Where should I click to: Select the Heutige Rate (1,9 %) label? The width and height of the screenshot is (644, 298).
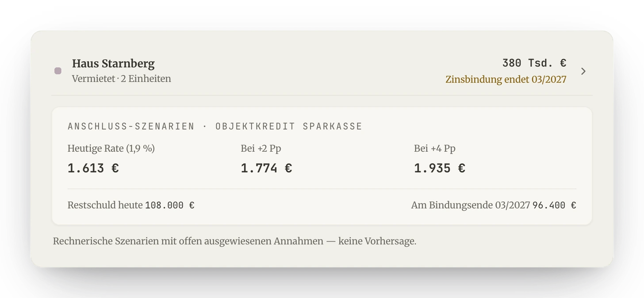coord(111,149)
